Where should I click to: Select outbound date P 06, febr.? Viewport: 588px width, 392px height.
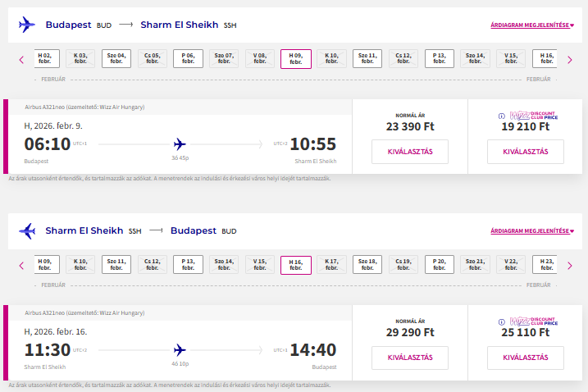pos(188,58)
